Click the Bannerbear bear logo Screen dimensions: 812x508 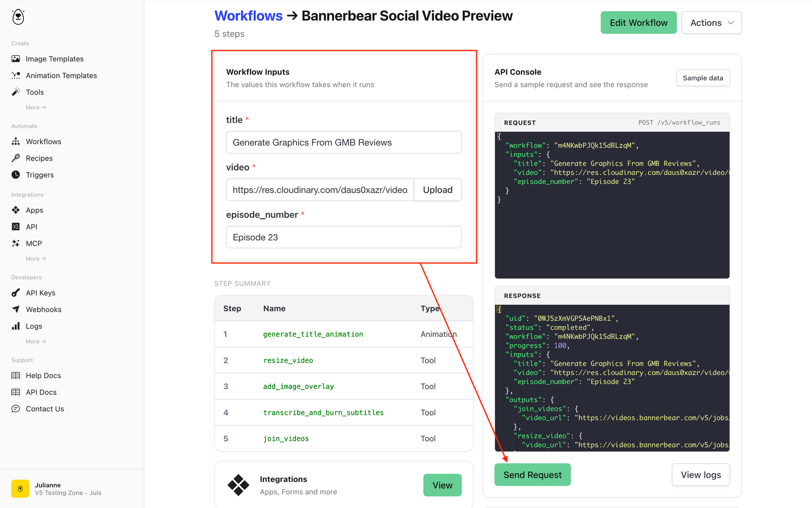click(18, 17)
